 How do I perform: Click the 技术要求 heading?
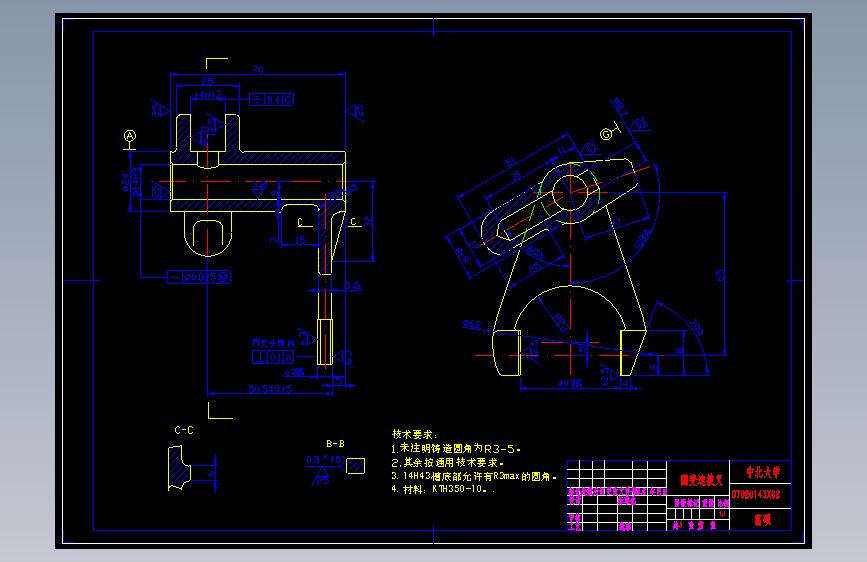(x=415, y=434)
